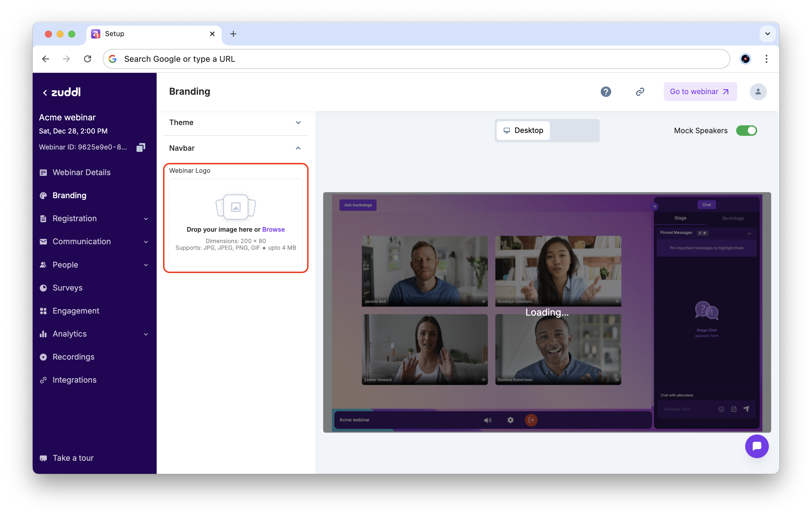Screen dimensions: 812x517
Task: Open the user profile avatar icon
Action: pyautogui.click(x=758, y=92)
